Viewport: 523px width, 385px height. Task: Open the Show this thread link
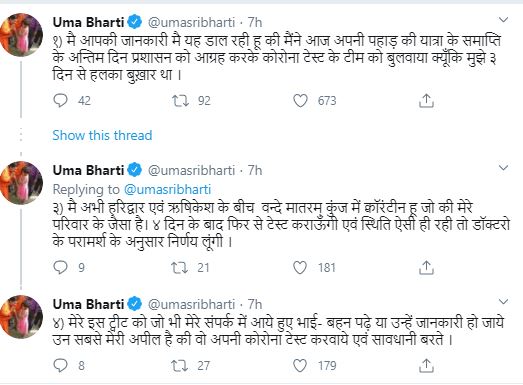pyautogui.click(x=102, y=135)
